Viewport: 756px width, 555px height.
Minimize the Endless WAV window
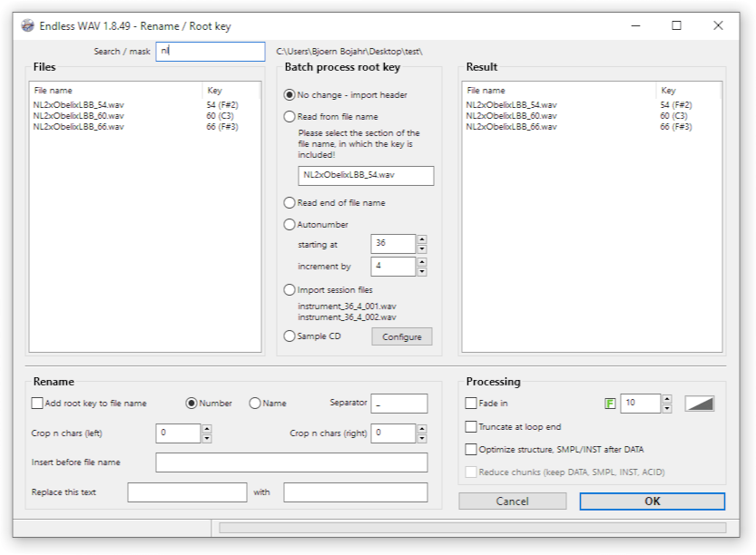[x=636, y=25]
